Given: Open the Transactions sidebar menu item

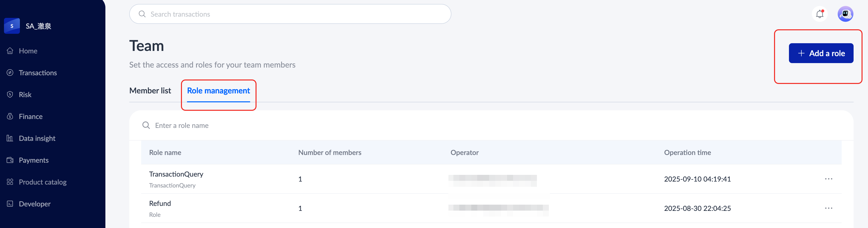Looking at the screenshot, I should tap(38, 73).
